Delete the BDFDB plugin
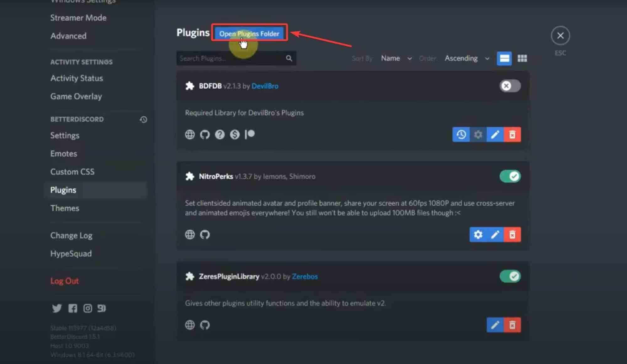627x364 pixels. pyautogui.click(x=512, y=135)
